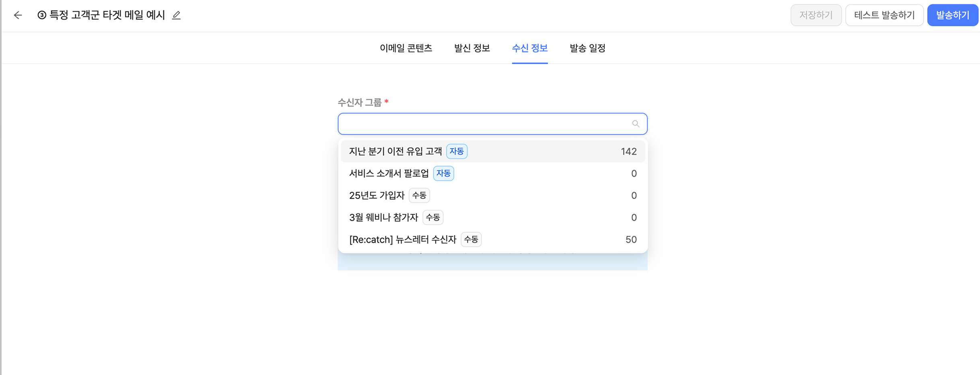
Task: Choose 서비스 소개서 팔로업 group
Action: point(389,174)
